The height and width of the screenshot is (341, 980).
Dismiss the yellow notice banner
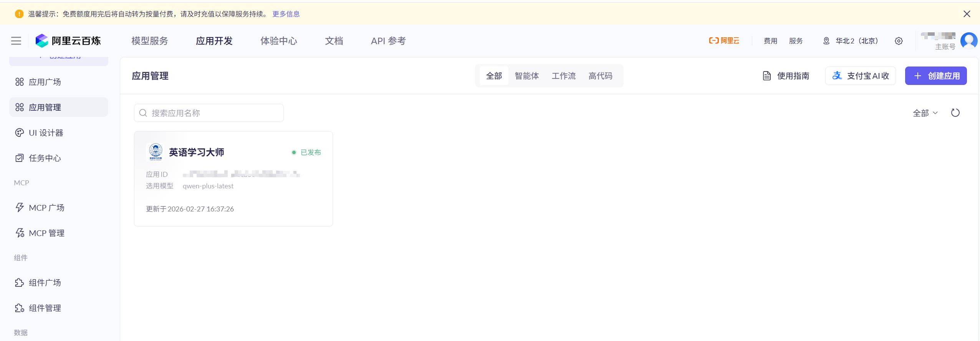click(x=967, y=14)
